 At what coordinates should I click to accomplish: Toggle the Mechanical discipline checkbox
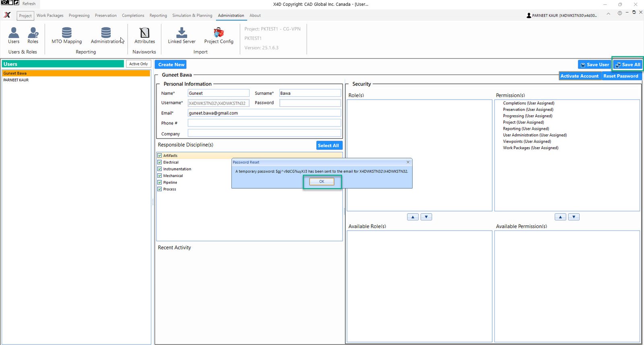point(160,176)
